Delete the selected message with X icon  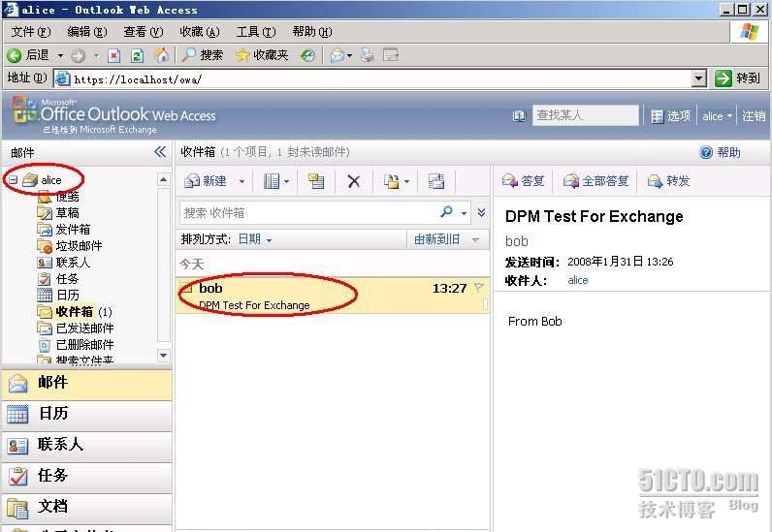click(353, 181)
